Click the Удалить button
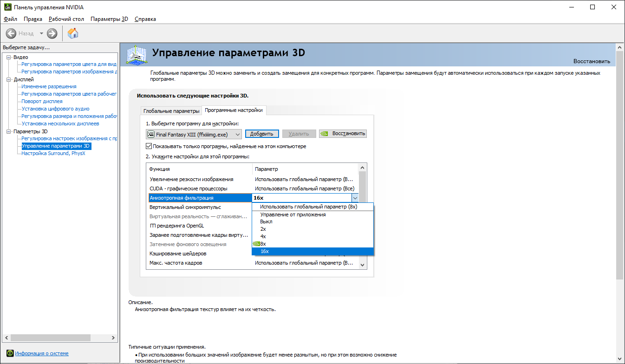 [x=299, y=134]
